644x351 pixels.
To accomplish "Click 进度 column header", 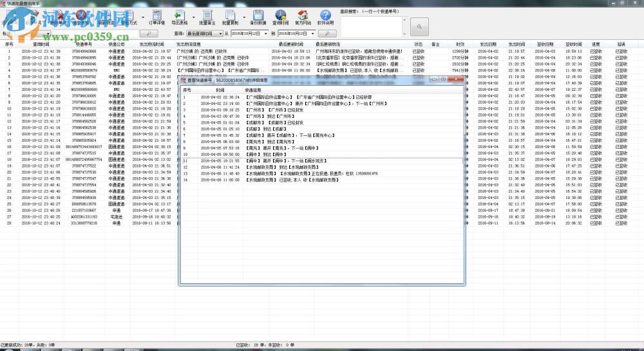I will click(596, 44).
